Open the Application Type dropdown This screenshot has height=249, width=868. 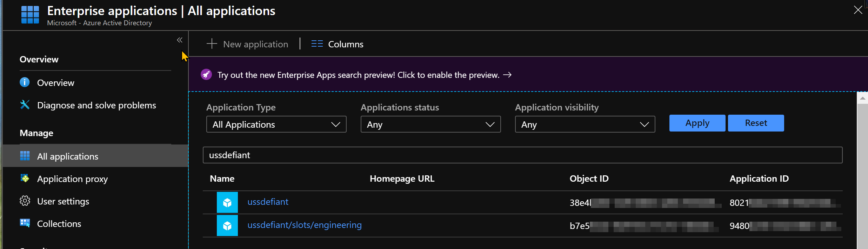[276, 124]
